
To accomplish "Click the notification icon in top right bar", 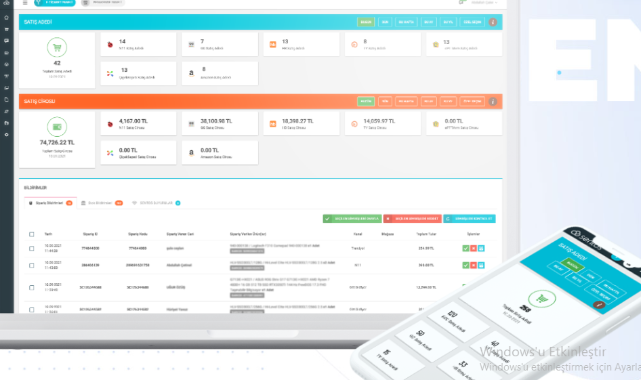I will click(x=462, y=2).
